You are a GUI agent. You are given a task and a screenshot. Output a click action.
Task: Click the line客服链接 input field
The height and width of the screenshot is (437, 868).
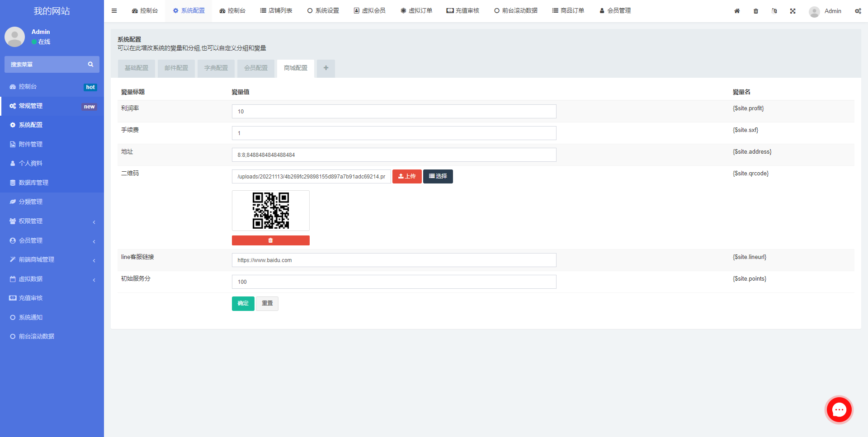(x=394, y=260)
